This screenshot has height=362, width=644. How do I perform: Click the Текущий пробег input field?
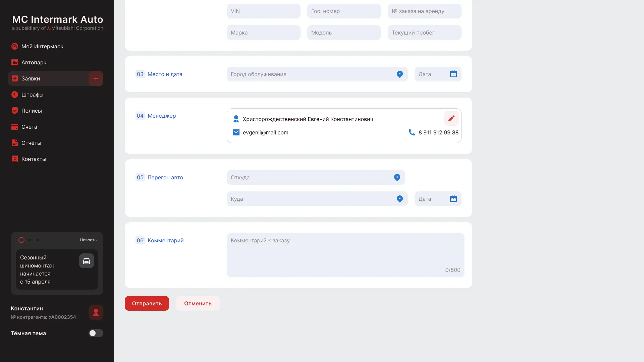(x=425, y=33)
